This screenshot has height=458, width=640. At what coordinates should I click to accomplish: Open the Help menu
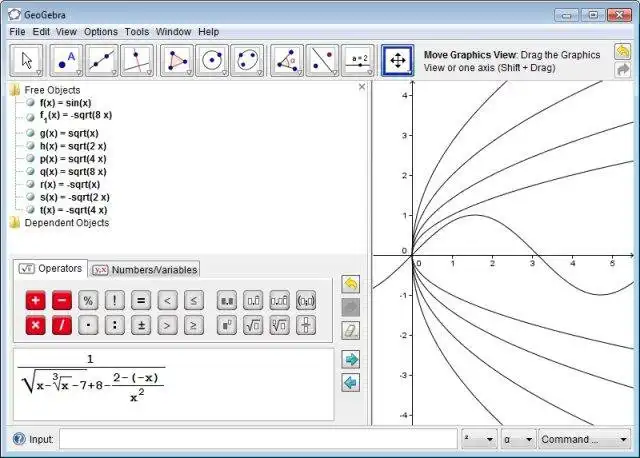pyautogui.click(x=209, y=32)
